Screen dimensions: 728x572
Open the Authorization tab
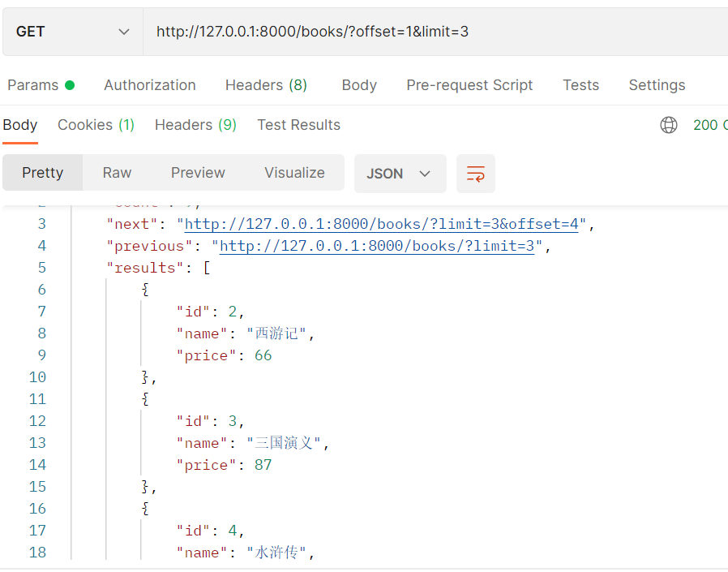150,85
